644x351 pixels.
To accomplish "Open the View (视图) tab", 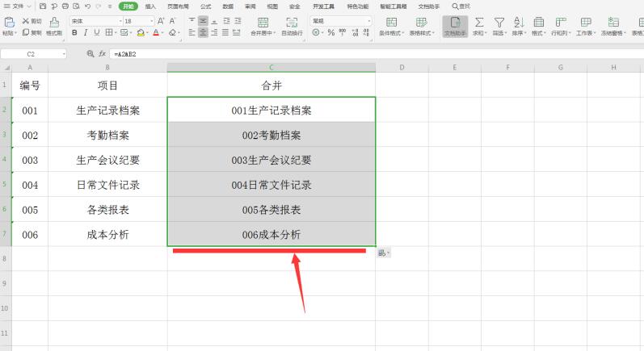I will coord(272,6).
